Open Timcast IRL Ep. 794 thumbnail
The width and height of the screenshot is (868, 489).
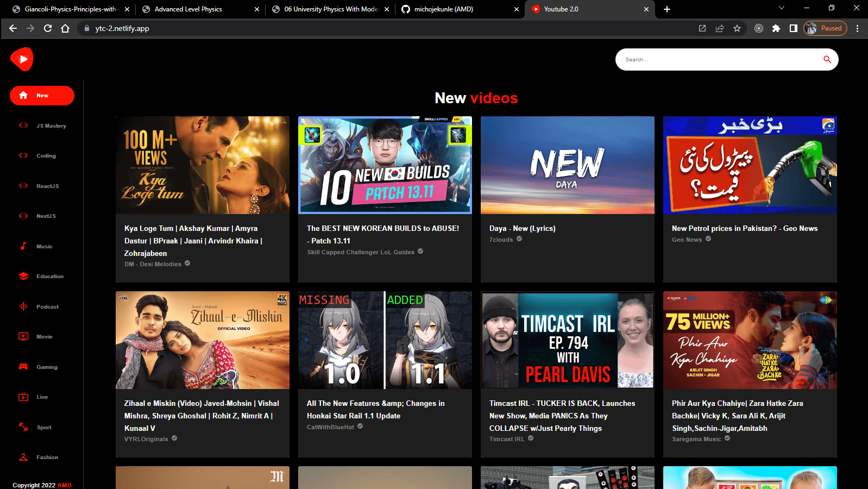pyautogui.click(x=568, y=340)
